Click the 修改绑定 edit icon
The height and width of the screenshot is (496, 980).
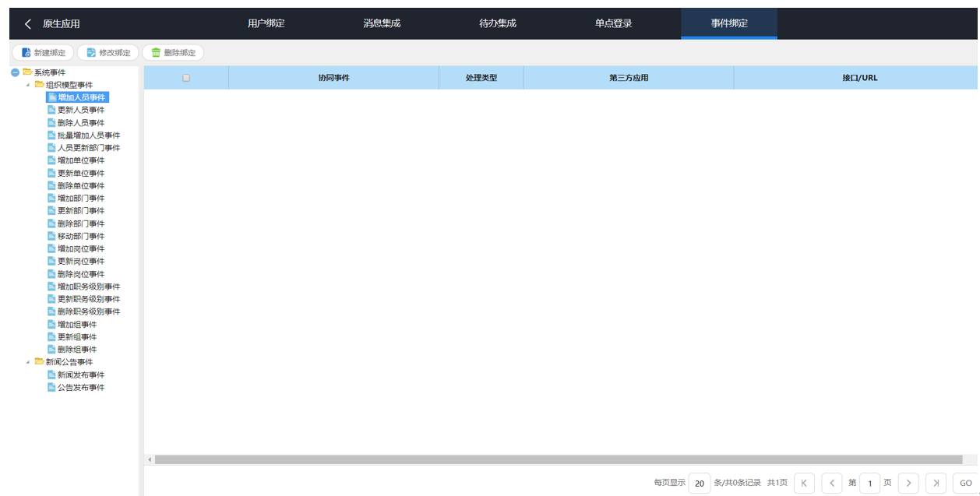coord(91,53)
